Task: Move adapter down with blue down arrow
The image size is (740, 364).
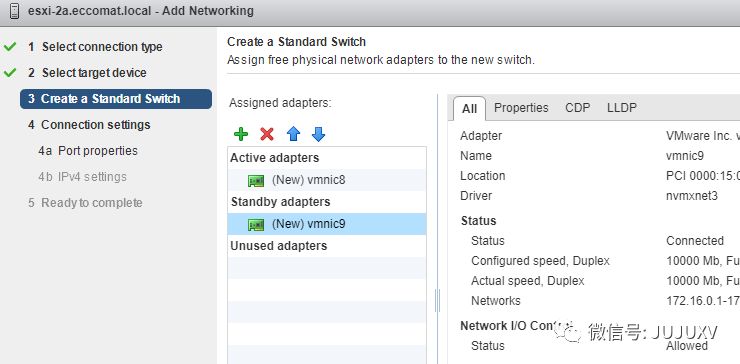Action: point(319,135)
